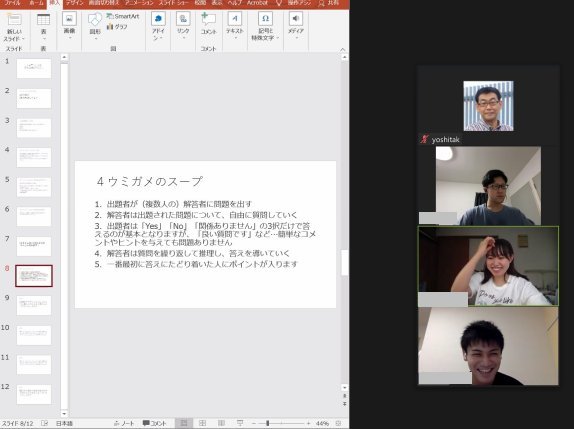574x429 pixels.
Task: Add a new comment (コメント) from ribbon
Action: [208, 19]
